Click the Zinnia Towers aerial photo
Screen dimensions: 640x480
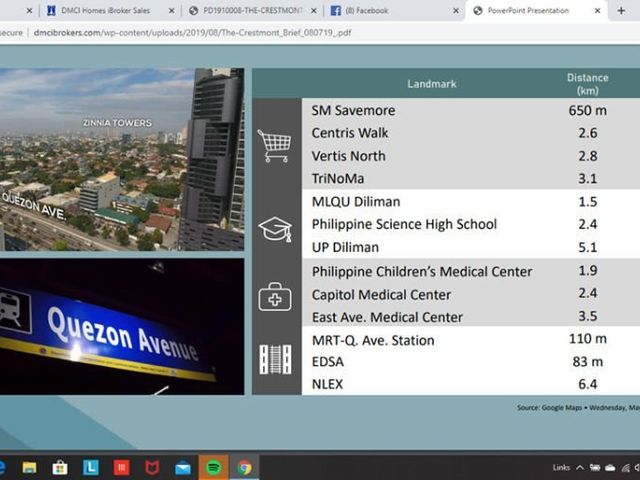tap(122, 159)
